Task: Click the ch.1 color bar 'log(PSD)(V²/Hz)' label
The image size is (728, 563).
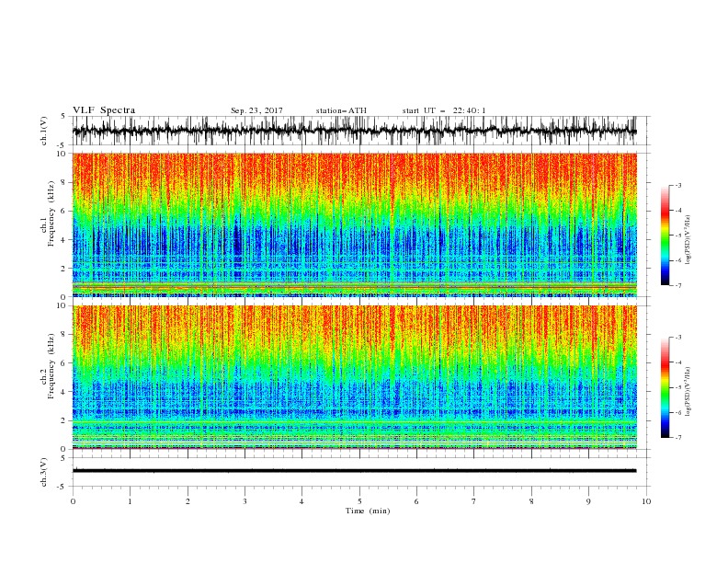Action: (688, 240)
